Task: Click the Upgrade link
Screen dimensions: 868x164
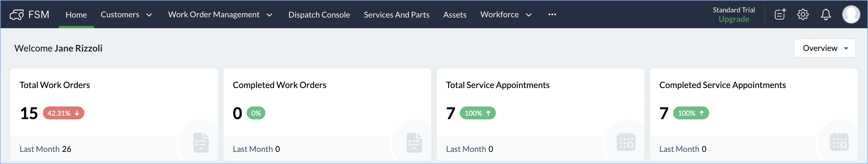Action: pyautogui.click(x=734, y=19)
